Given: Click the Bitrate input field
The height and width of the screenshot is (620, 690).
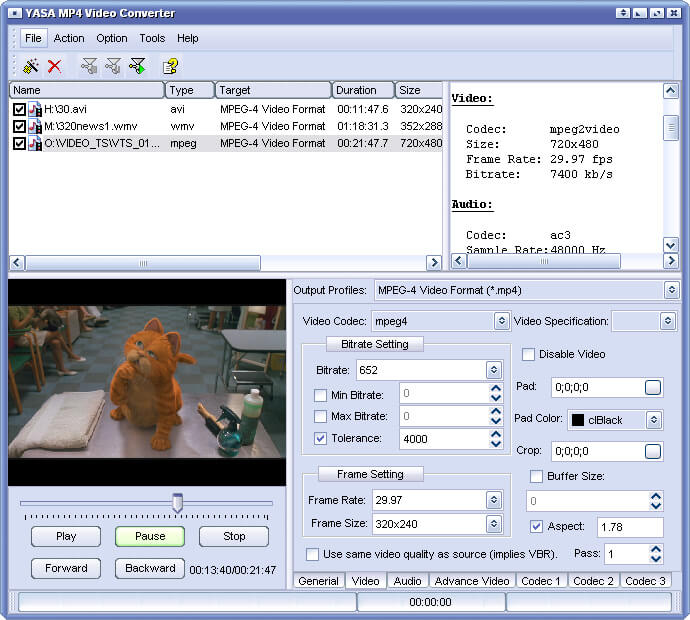Looking at the screenshot, I should point(419,370).
